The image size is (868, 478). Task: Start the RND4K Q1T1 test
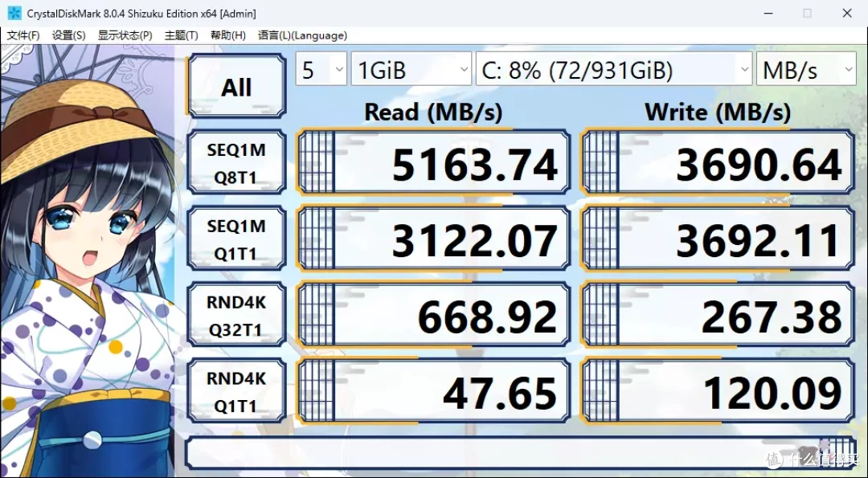pos(237,391)
